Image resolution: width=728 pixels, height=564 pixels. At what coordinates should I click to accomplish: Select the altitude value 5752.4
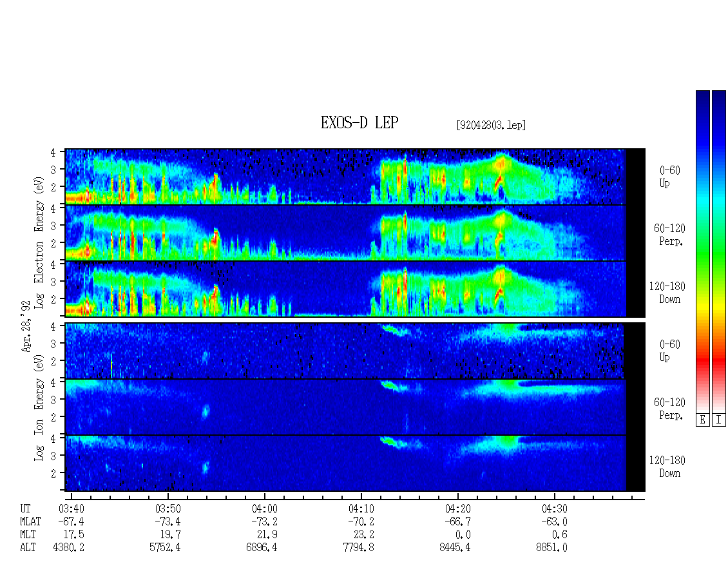click(x=166, y=548)
